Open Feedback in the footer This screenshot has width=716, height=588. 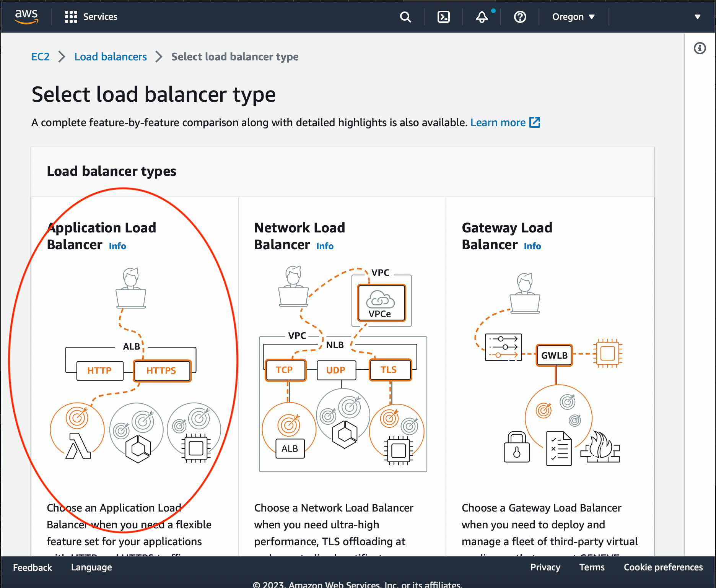(33, 567)
